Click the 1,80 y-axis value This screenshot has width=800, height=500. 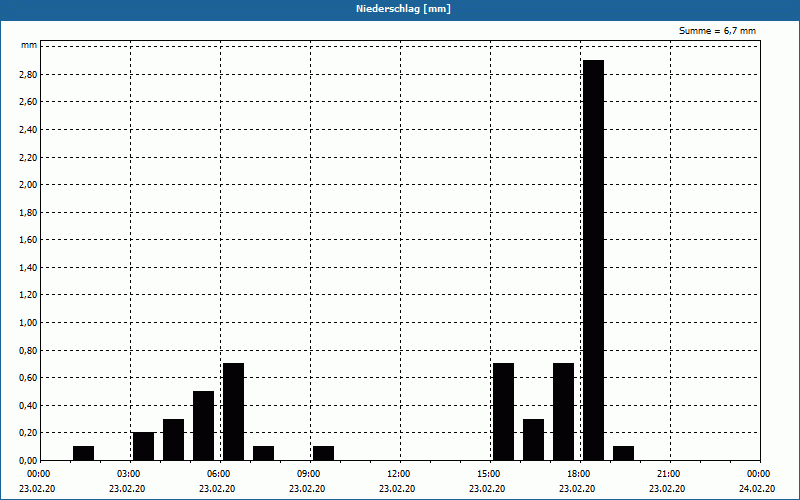(28, 212)
